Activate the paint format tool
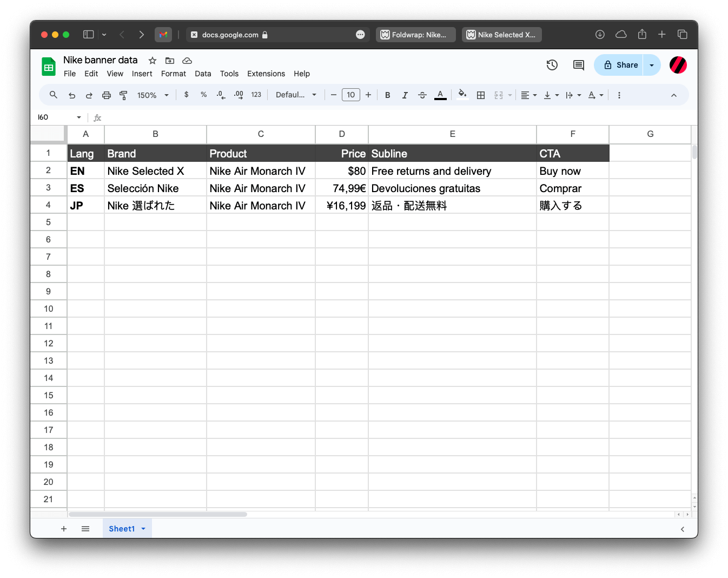728x578 pixels. coord(123,95)
